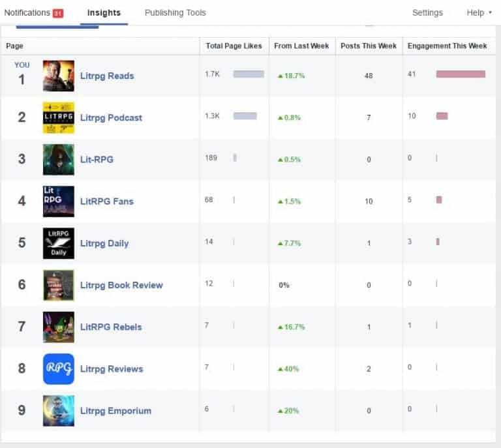Open the Help dropdown menu
Screen dimensions: 501x448
point(479,12)
